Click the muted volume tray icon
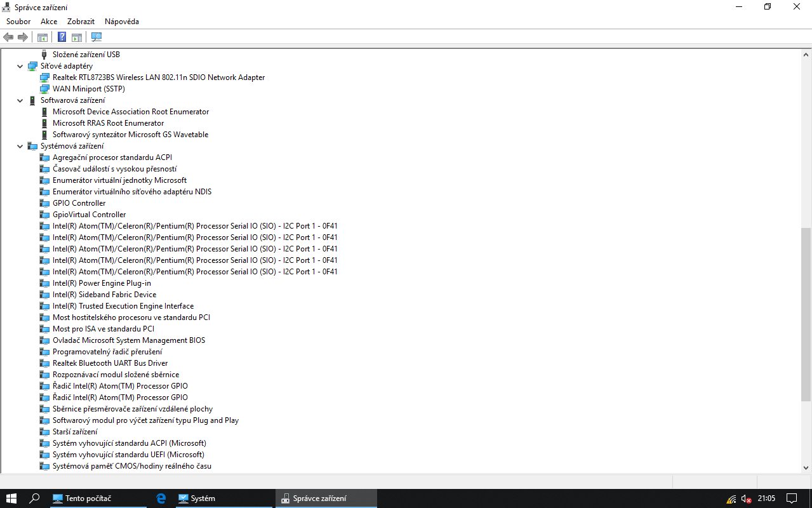812x508 pixels. click(747, 499)
